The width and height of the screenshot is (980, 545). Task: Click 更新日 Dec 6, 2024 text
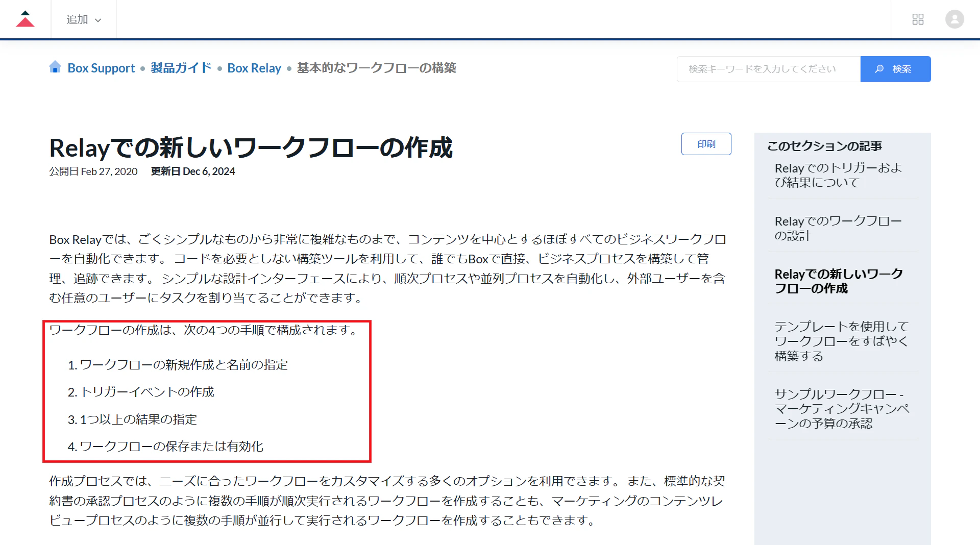click(x=193, y=171)
